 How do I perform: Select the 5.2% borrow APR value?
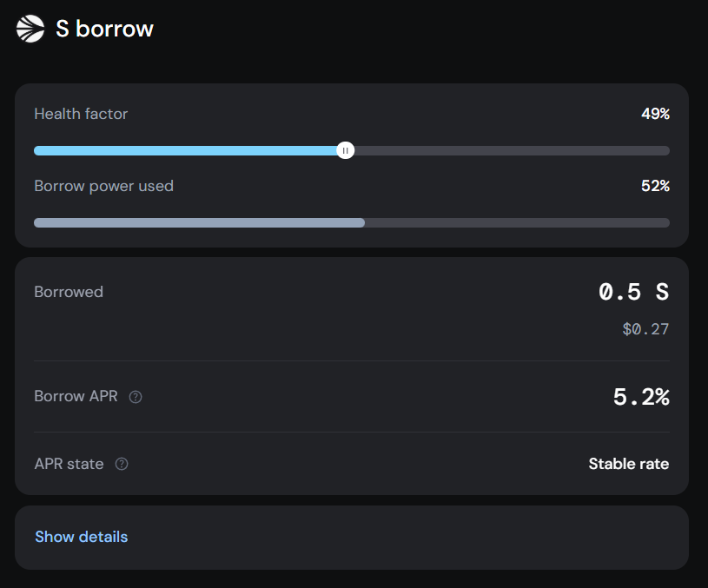pos(641,397)
